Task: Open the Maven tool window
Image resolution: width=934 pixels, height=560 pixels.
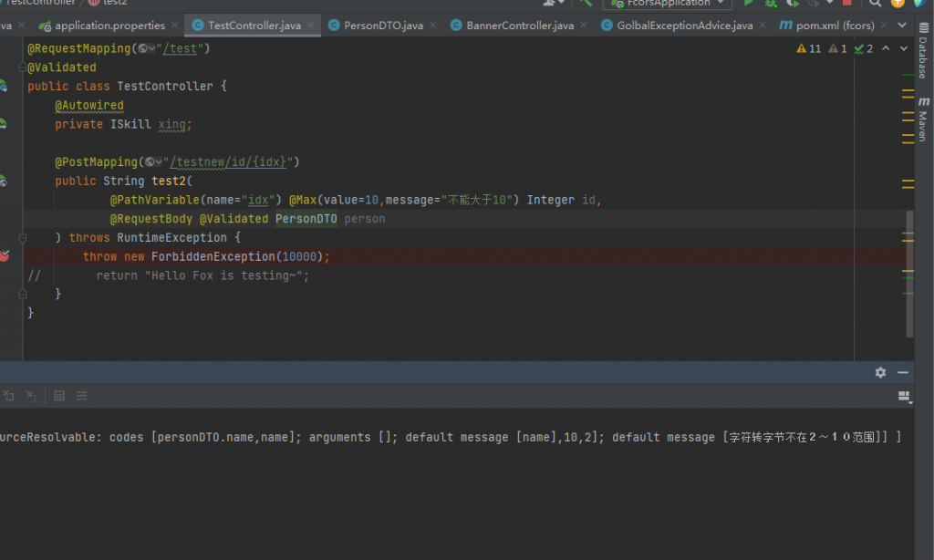Action: [x=923, y=119]
